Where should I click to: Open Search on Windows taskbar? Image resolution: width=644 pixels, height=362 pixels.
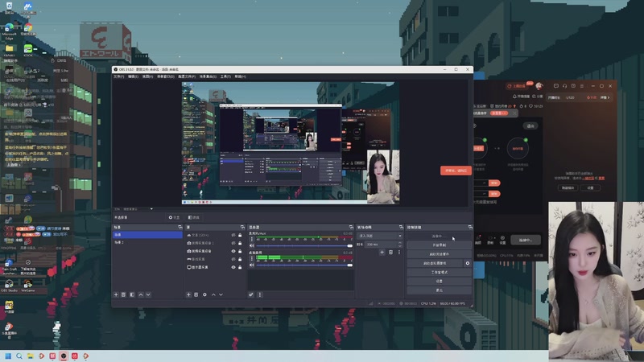tap(19, 356)
